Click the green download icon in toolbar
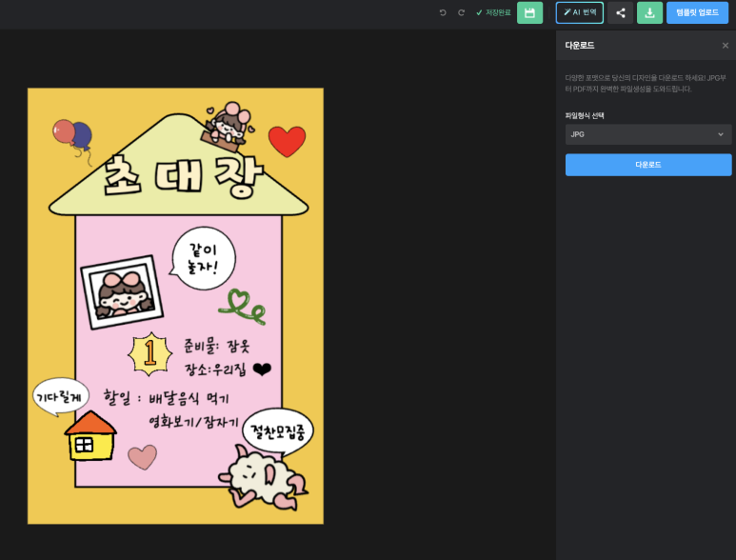 [x=649, y=12]
